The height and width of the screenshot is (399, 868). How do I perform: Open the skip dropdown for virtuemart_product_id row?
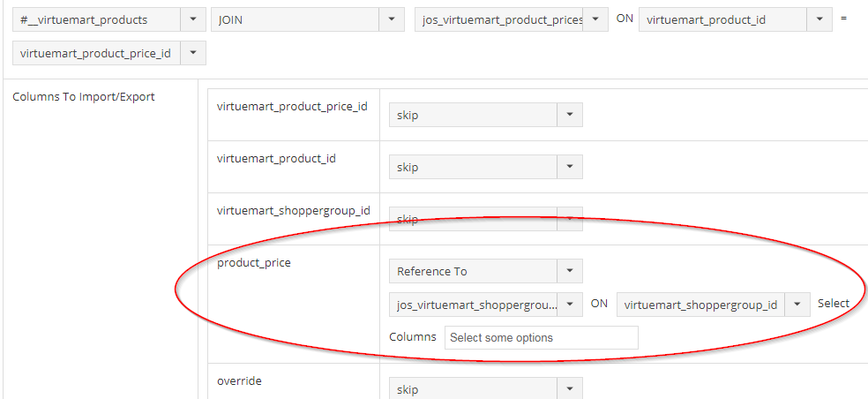pyautogui.click(x=486, y=167)
